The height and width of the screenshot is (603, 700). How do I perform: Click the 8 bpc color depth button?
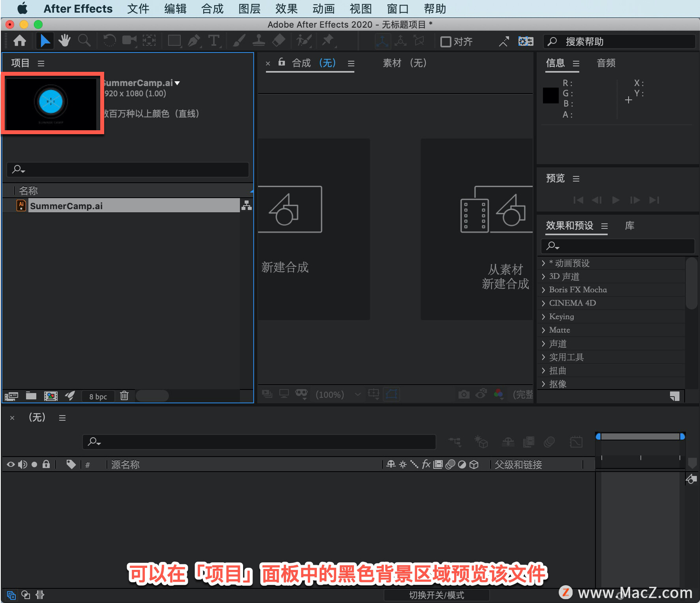click(98, 396)
